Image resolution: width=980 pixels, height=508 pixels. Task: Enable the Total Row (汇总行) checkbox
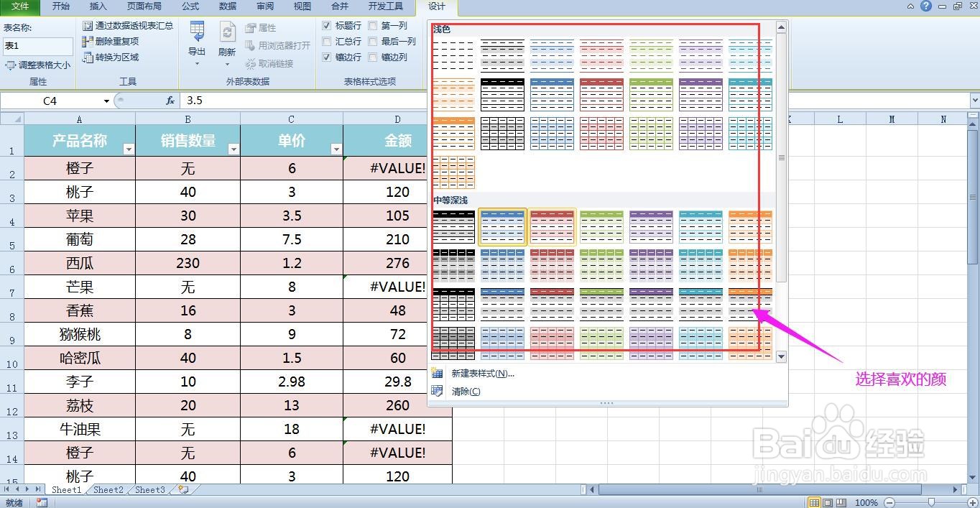[327, 41]
